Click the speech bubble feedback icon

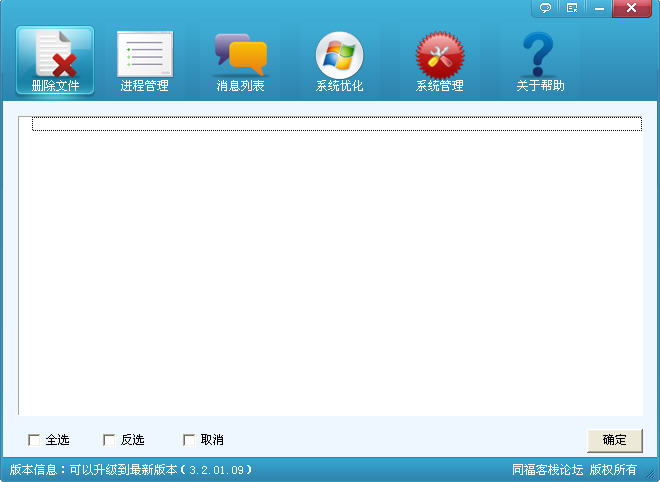pyautogui.click(x=546, y=8)
